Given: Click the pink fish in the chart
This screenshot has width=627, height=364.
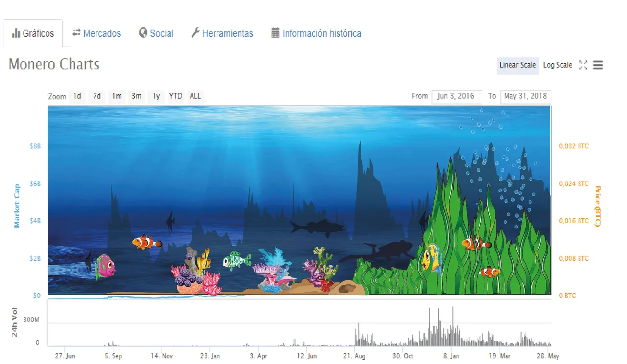Looking at the screenshot, I should point(105,267).
